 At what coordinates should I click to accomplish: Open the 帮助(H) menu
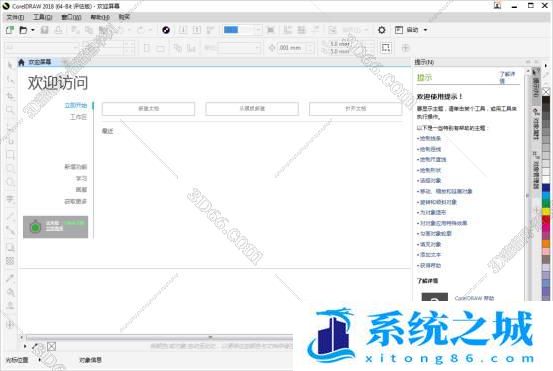pos(100,17)
